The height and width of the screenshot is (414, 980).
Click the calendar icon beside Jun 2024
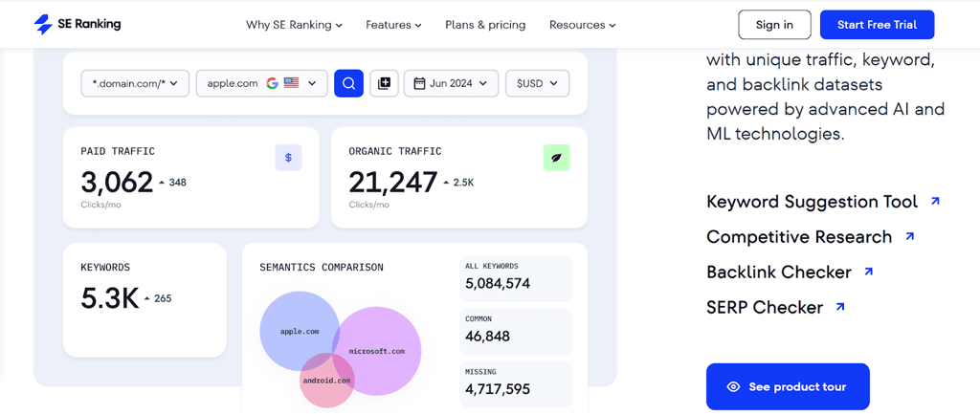(419, 83)
